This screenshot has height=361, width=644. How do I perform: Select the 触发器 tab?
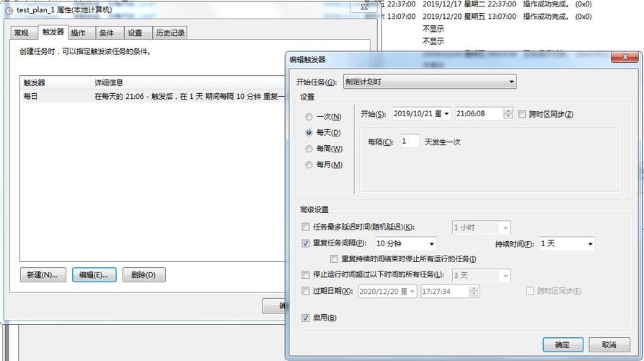click(x=53, y=32)
